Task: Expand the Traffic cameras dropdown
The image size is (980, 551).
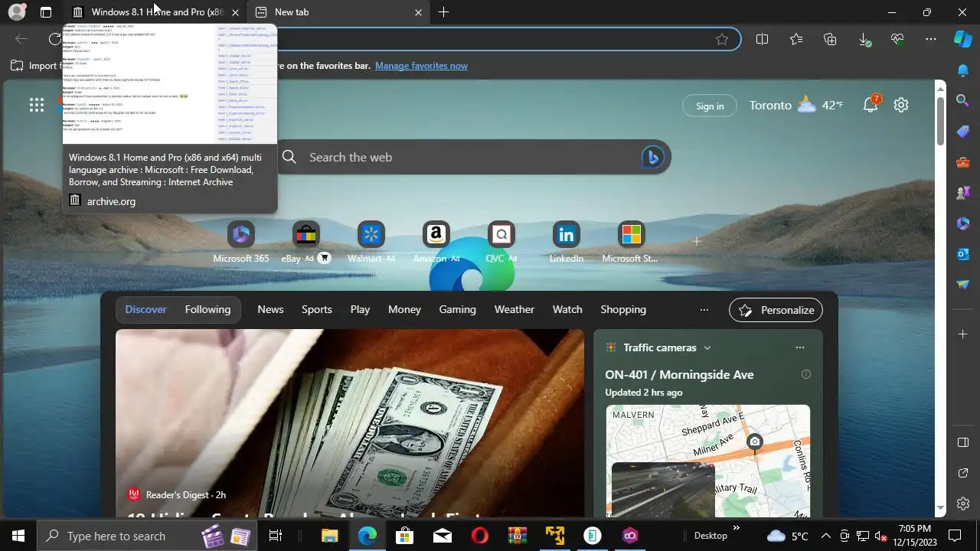Action: 707,347
